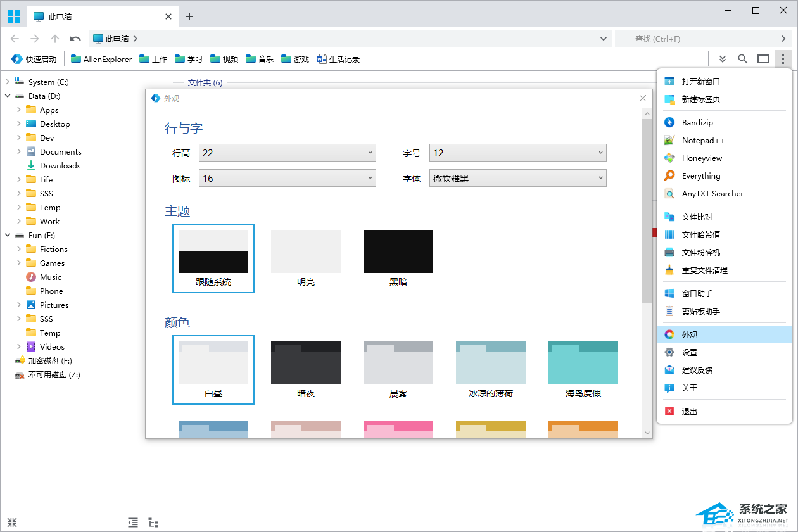Click the undo/restore closed tab arrow icon
Viewport: 798px width, 532px height.
(x=75, y=39)
